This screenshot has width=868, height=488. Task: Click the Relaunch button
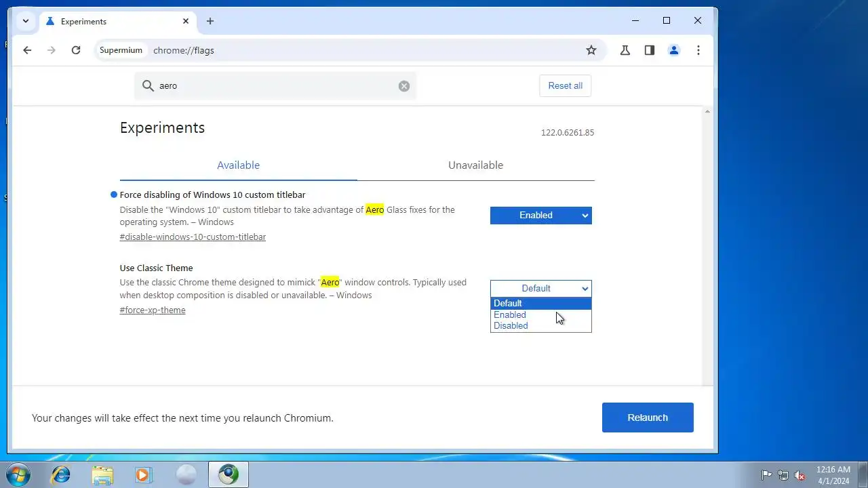pos(648,418)
